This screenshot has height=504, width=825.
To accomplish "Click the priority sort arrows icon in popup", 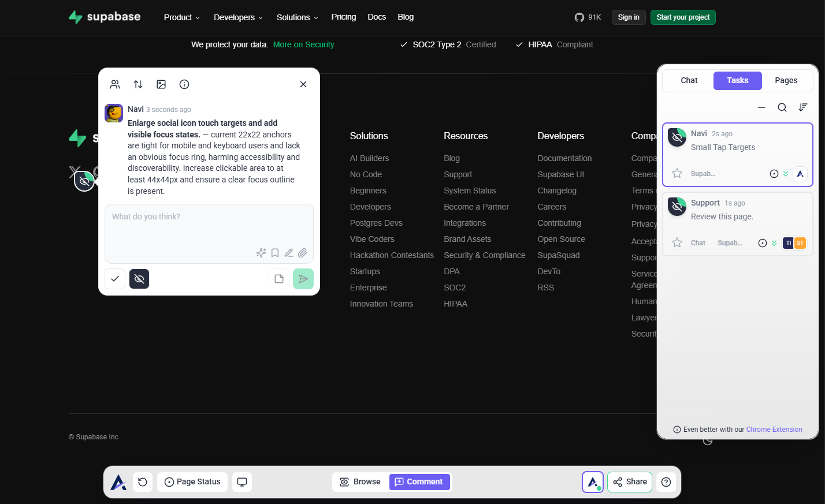I will click(x=138, y=84).
